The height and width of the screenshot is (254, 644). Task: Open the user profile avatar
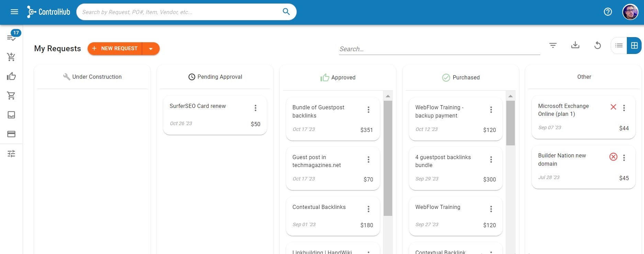[630, 12]
